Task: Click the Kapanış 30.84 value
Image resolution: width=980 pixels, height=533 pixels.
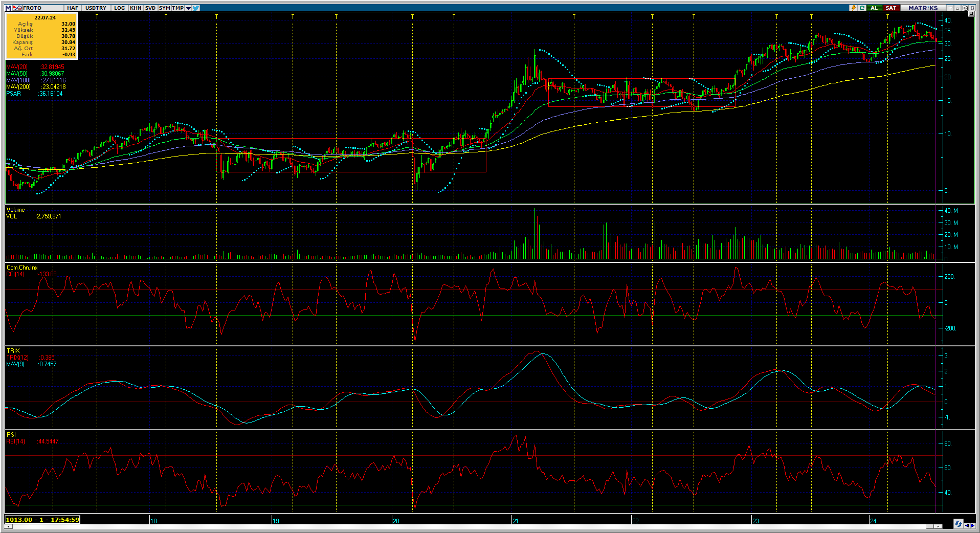Action: pos(68,42)
